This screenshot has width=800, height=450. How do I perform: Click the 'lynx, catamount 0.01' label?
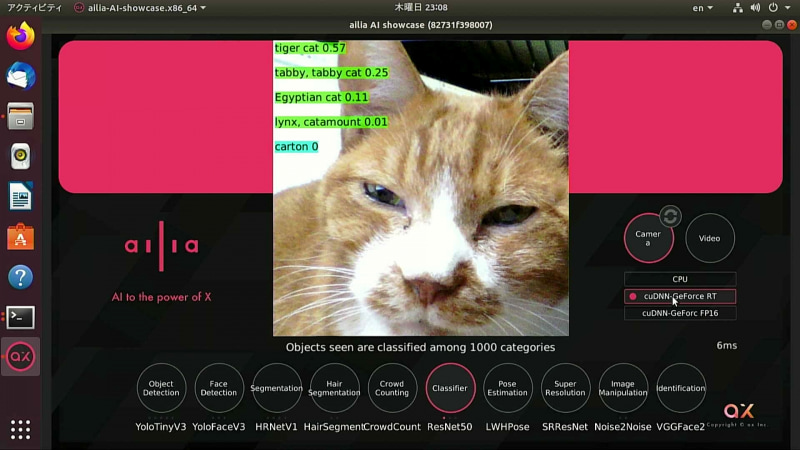point(331,122)
